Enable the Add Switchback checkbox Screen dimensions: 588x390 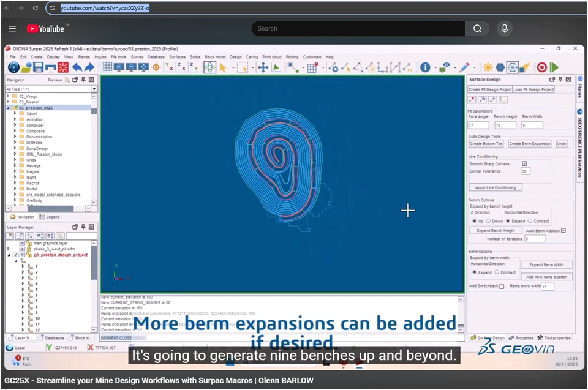[x=502, y=286]
